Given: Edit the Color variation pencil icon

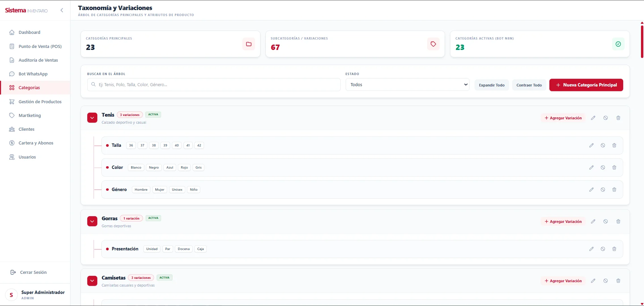Looking at the screenshot, I should coord(591,168).
